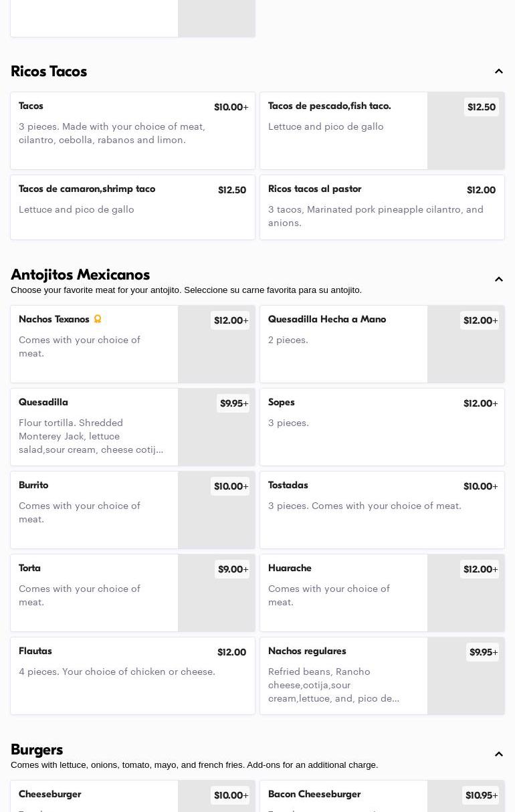The height and width of the screenshot is (812, 515).
Task: Open Tacos de camaron shrimp taco item
Action: (x=132, y=207)
